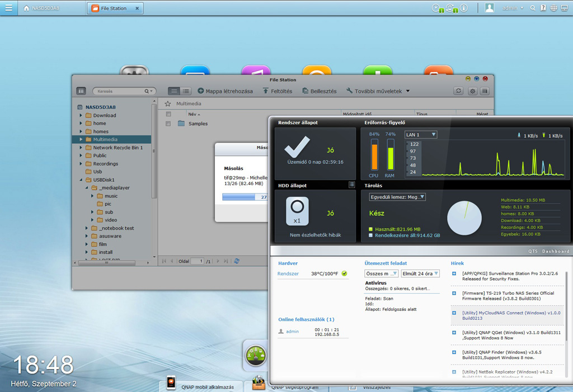Open the main menu hamburger icon

(8, 8)
